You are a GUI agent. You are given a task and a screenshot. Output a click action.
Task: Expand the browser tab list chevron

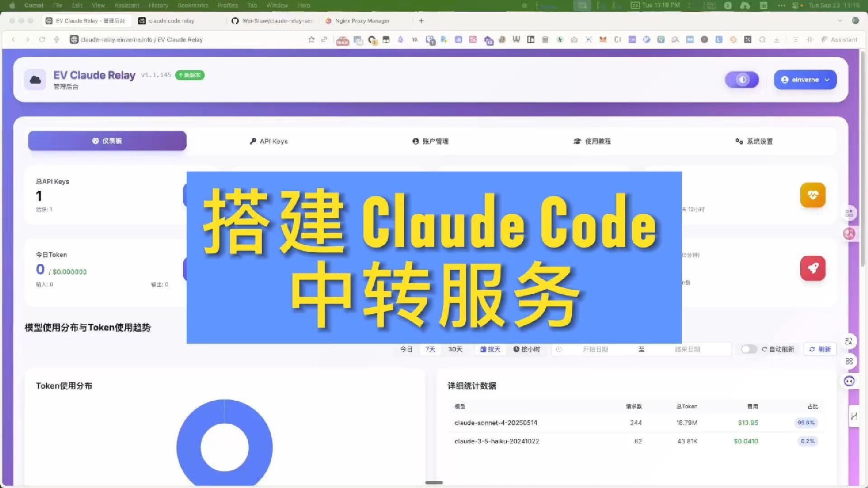840,21
